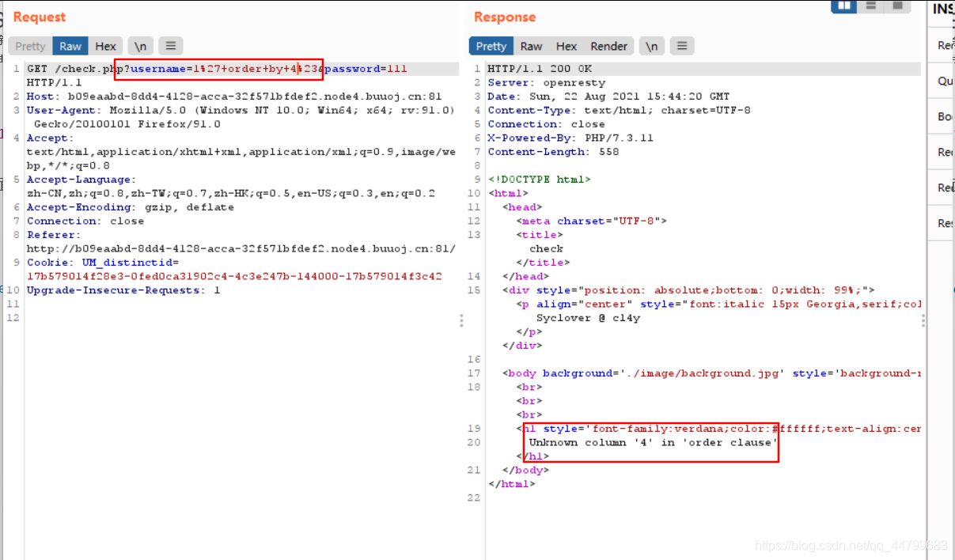
Task: Click the 'Request' pane heading
Action: coord(40,17)
